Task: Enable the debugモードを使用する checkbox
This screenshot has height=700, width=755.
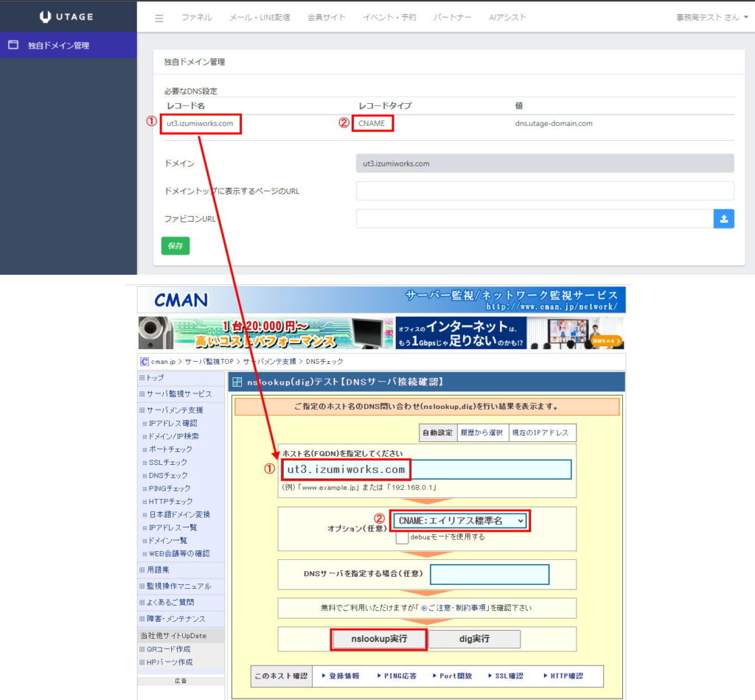Action: pos(402,537)
